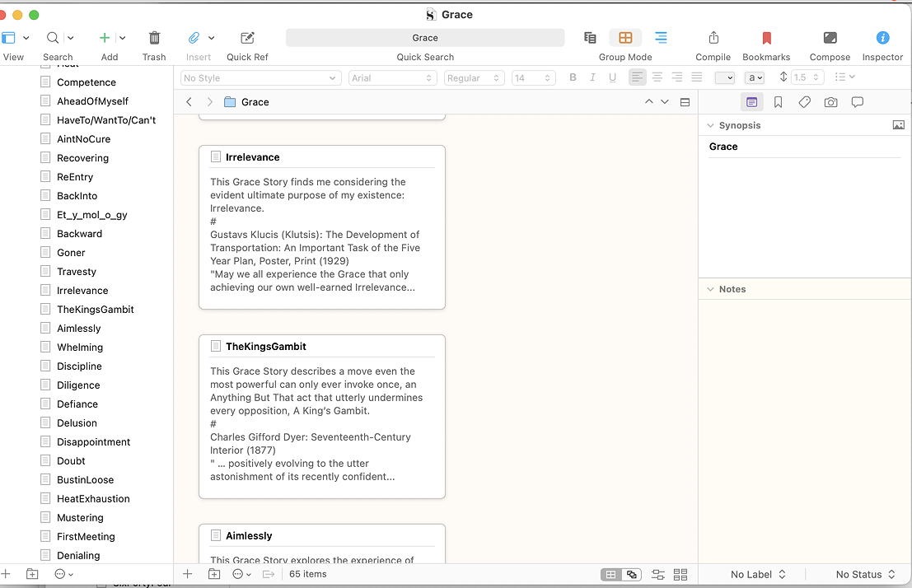Open Quick Ref panel icon

click(247, 38)
